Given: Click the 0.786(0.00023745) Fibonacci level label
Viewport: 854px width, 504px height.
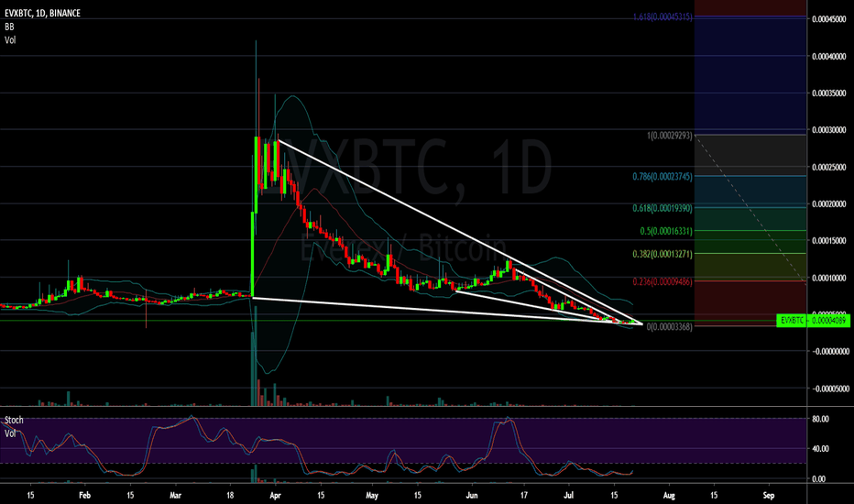Looking at the screenshot, I should click(x=662, y=177).
